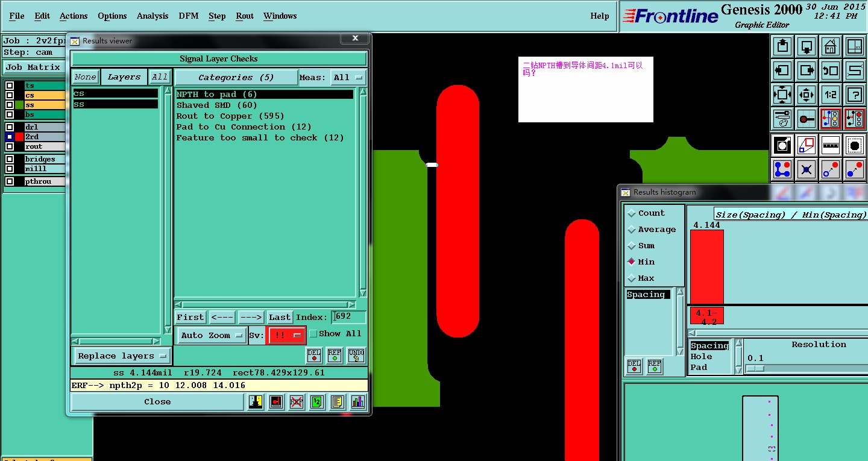Click the pan left icon in the tool panel
The image size is (868, 461).
click(782, 71)
